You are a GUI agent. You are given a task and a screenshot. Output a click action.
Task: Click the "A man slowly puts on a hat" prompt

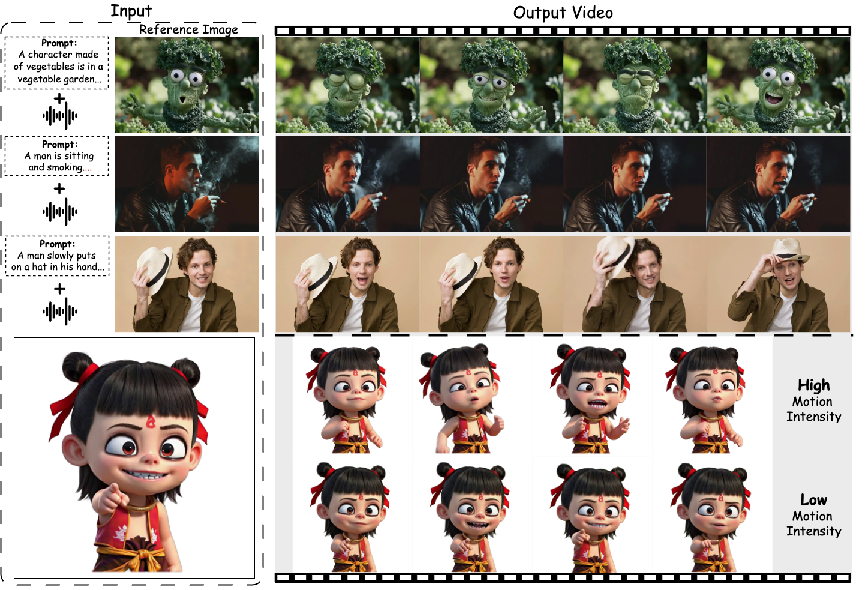(57, 256)
